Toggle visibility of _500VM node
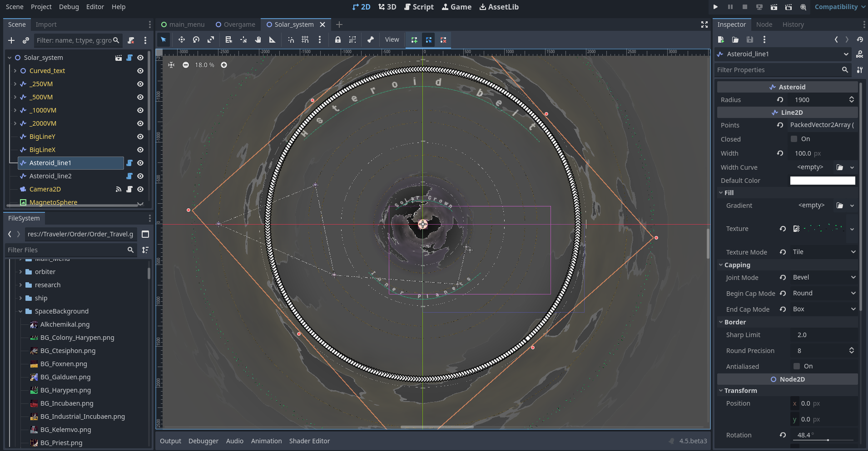Screen dimensions: 868x451 (x=140, y=97)
